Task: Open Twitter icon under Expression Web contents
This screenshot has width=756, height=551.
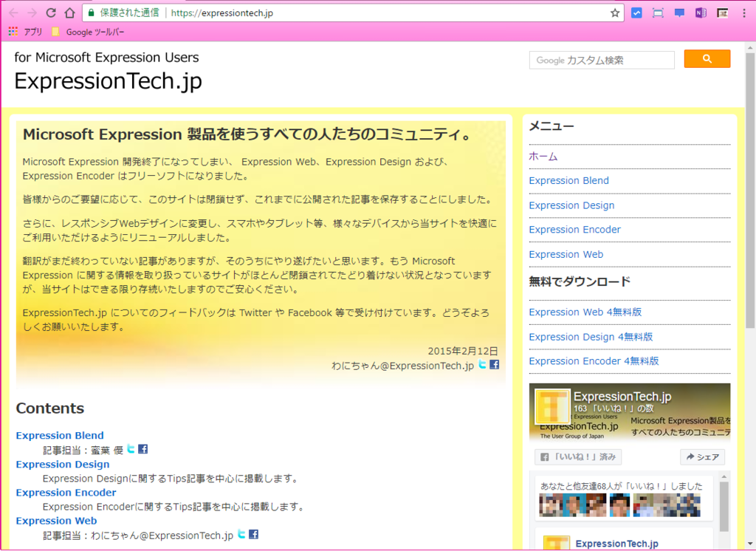Action: coord(241,534)
